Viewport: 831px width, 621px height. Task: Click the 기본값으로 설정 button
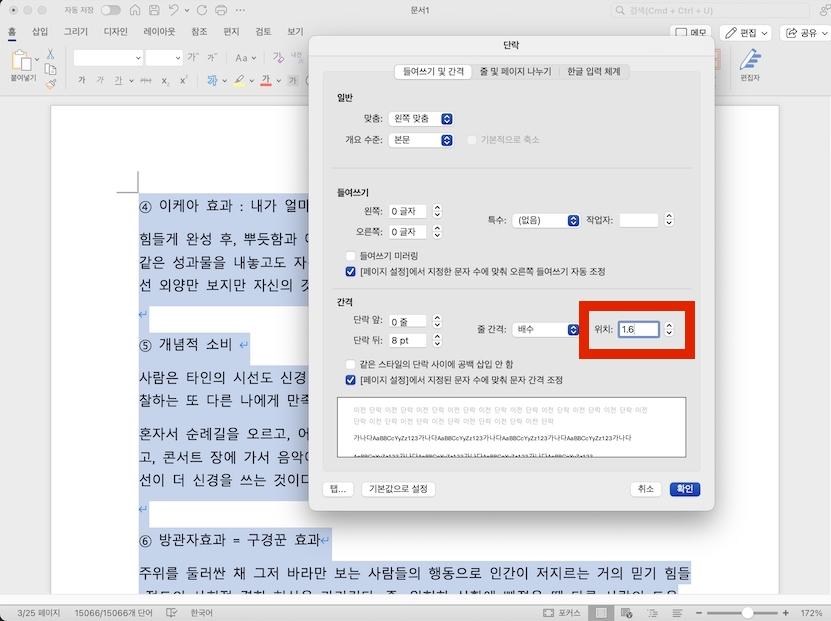click(399, 489)
